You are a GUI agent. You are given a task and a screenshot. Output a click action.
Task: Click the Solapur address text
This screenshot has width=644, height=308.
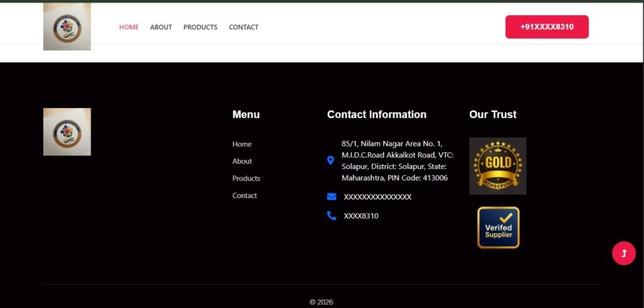tap(397, 161)
